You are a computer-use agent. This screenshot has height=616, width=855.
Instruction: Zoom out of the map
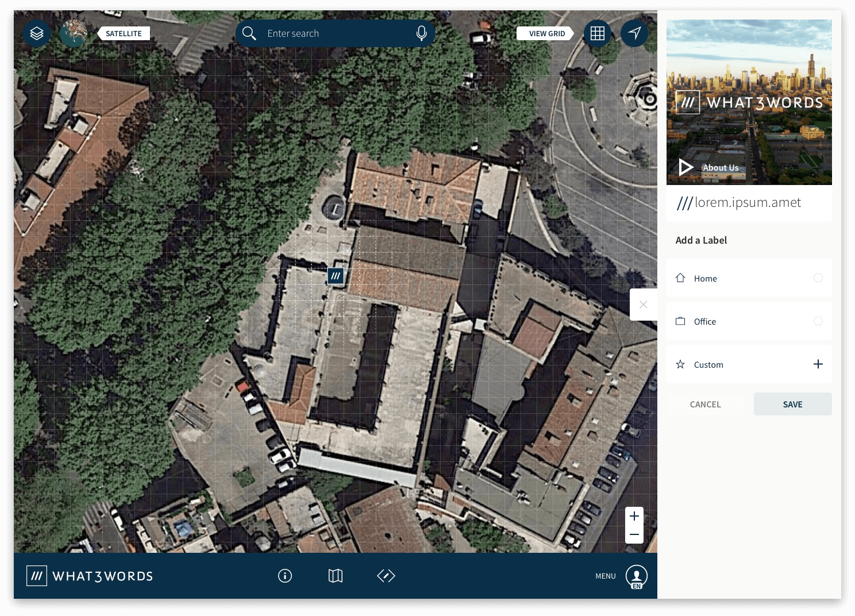tap(634, 534)
